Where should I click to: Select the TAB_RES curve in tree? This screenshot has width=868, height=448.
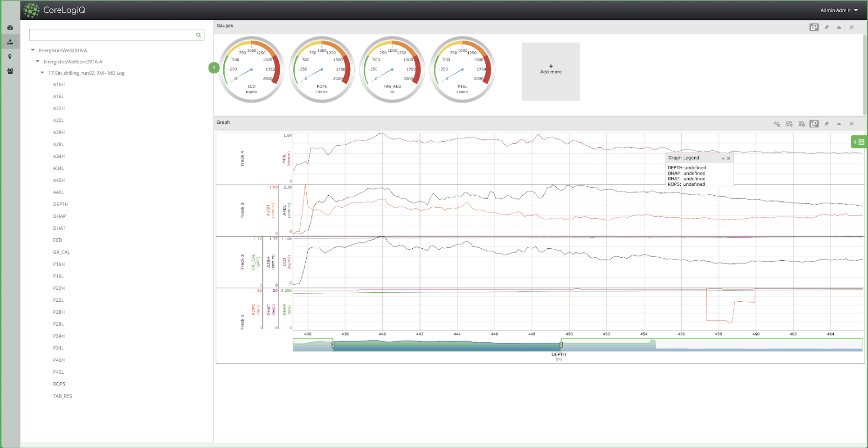[62, 396]
